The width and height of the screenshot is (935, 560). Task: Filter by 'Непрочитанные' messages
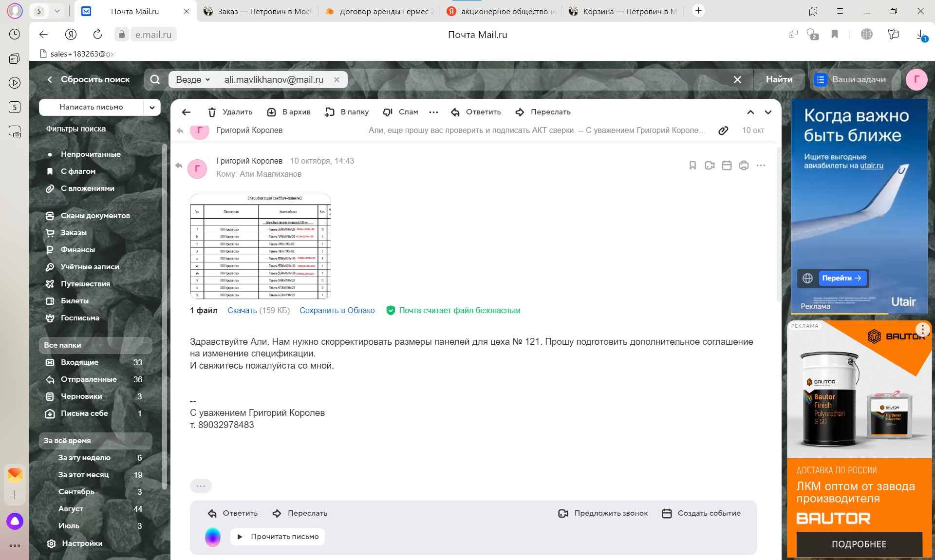[91, 154]
